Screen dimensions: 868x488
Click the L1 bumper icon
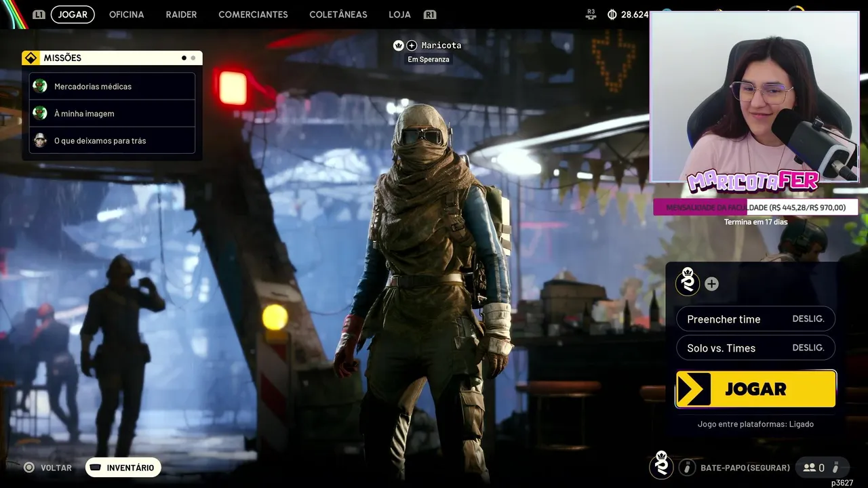tap(39, 14)
